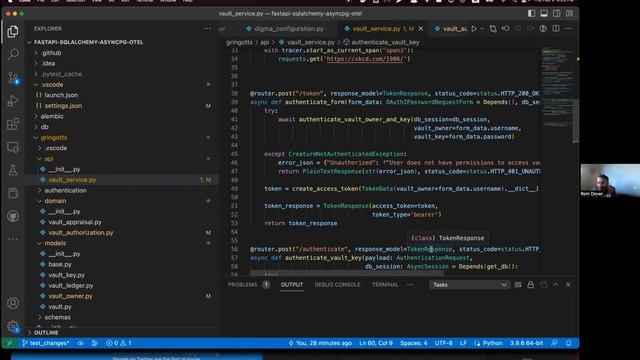Open launch.json in the explorer
The width and height of the screenshot is (640, 360).
[x=61, y=95]
